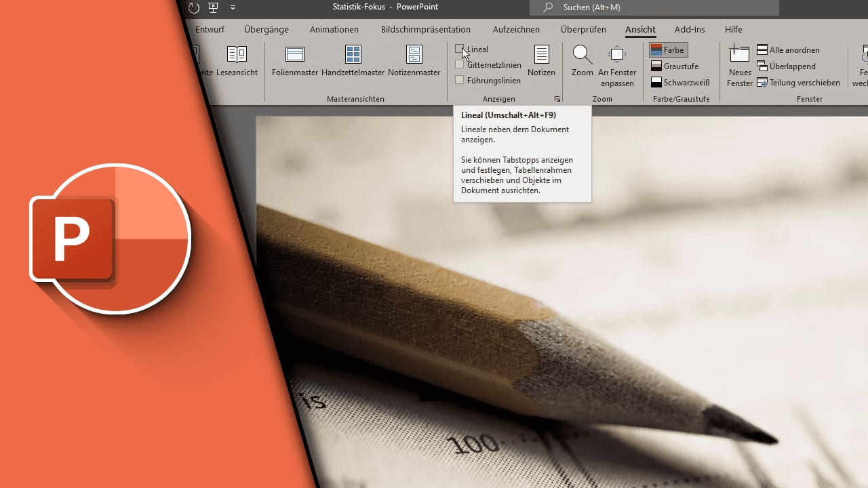Open the Hilfe tab

[x=733, y=30]
